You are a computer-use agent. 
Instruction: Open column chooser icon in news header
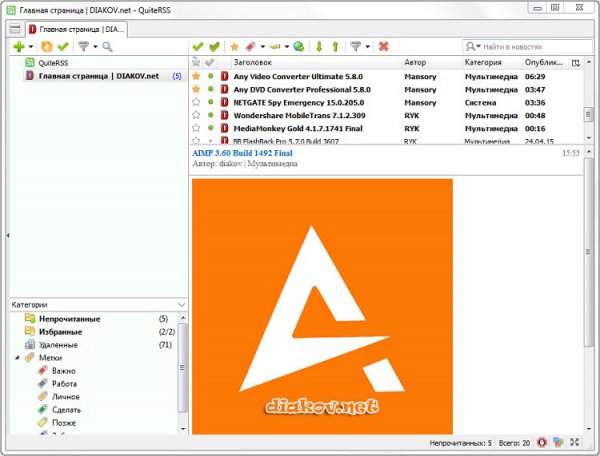[576, 63]
